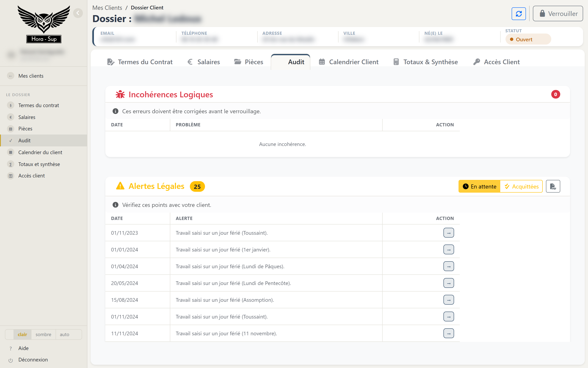Click arrow action for 01/11/2024 Toussaint alert

point(449,317)
